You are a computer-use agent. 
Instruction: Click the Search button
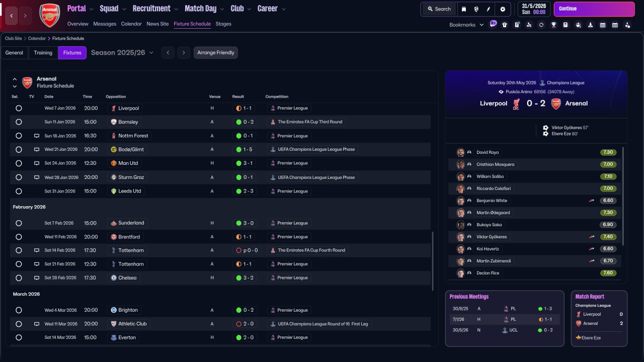point(439,9)
